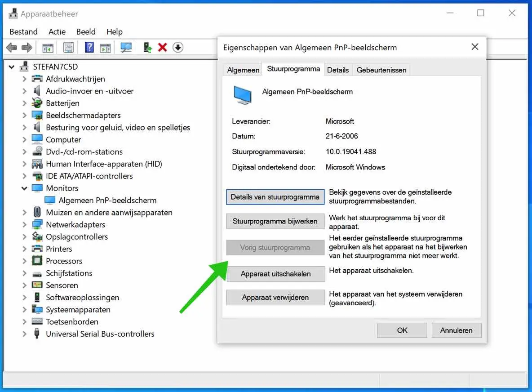The image size is (532, 392).
Task: Select the STEFAN7C5D computer name
Action: tap(55, 67)
